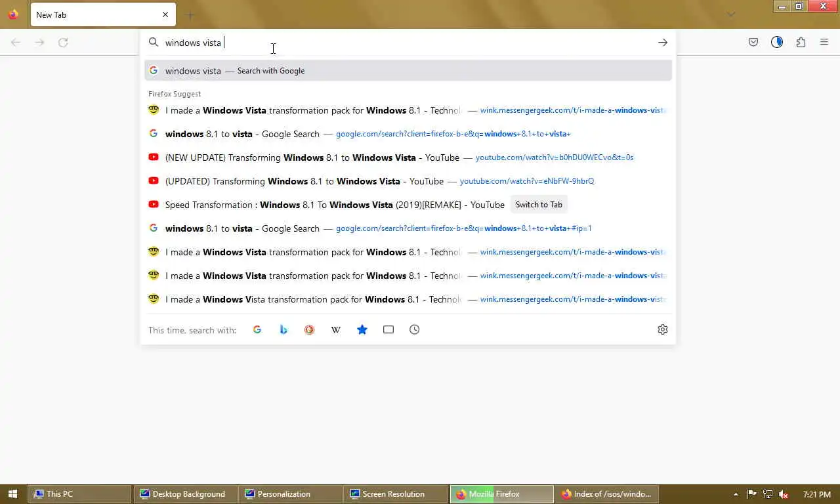Close the New Tab tab
This screenshot has width=840, height=504.
(165, 14)
